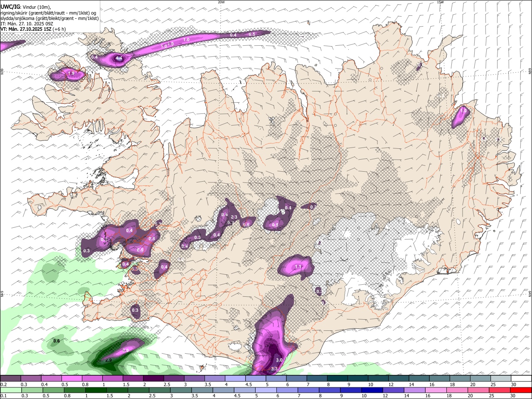
Task: Select light pink swatch at 16 in lower legend
Action: coord(436,390)
